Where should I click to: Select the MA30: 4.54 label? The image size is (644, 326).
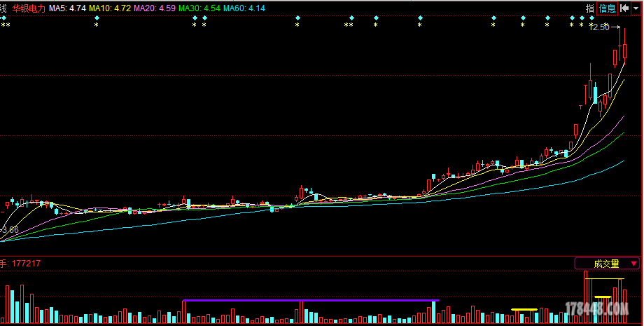[199, 8]
